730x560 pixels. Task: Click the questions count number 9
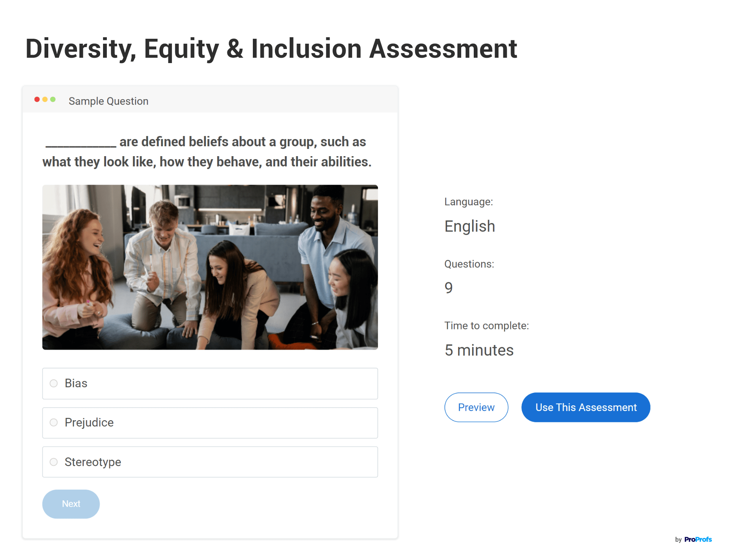[x=449, y=288]
